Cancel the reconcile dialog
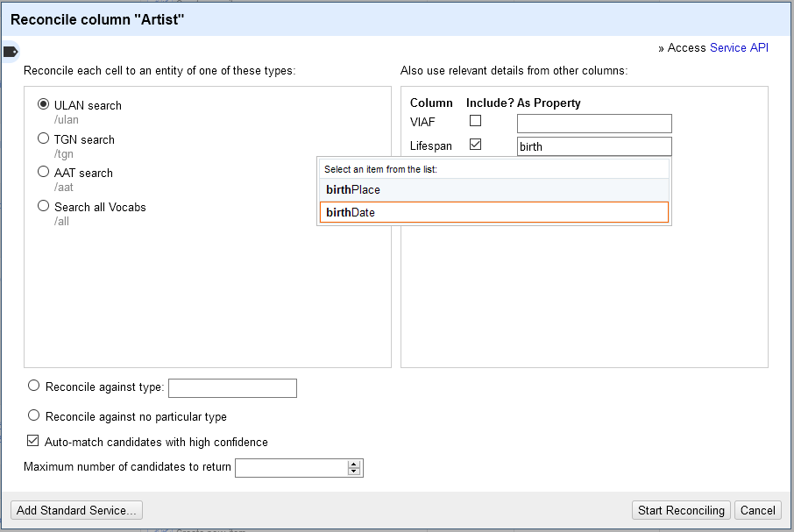Image resolution: width=794 pixels, height=532 pixels. (757, 510)
